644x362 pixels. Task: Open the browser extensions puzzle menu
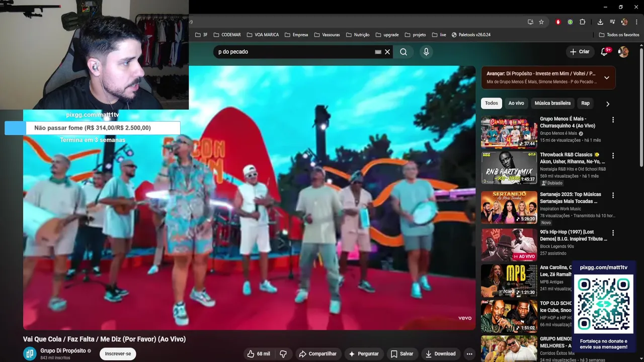pyautogui.click(x=583, y=22)
